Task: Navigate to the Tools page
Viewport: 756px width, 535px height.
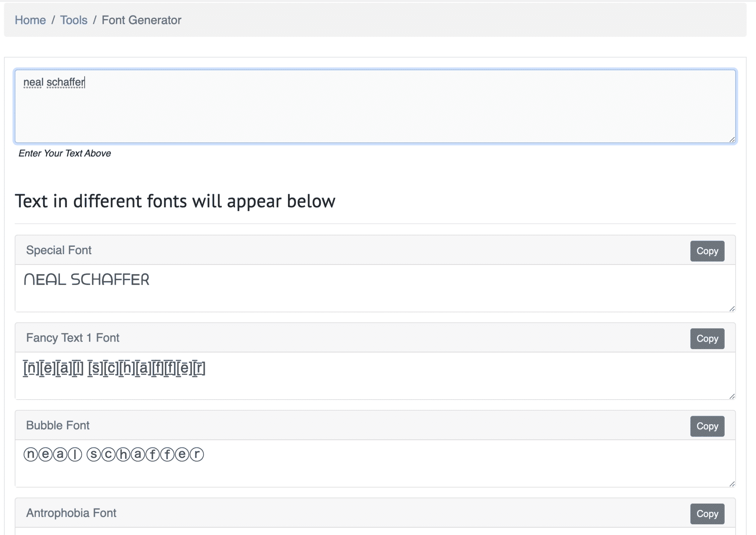Action: 73,20
